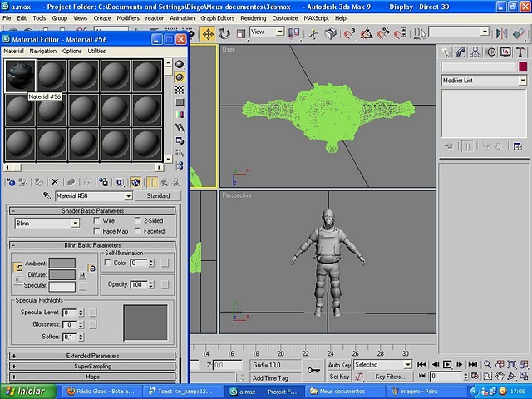Pick material from object with eyedropper
Viewport: 532px width, 399px height.
[47, 196]
